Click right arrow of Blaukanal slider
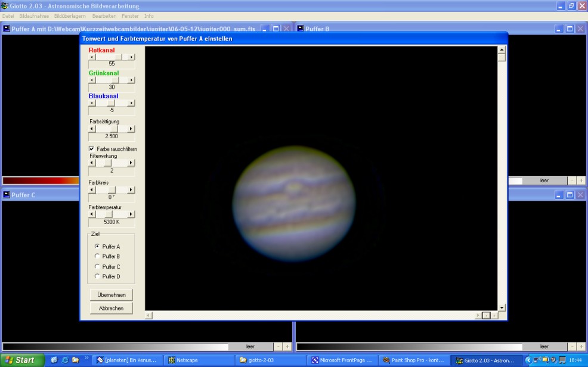 click(132, 103)
